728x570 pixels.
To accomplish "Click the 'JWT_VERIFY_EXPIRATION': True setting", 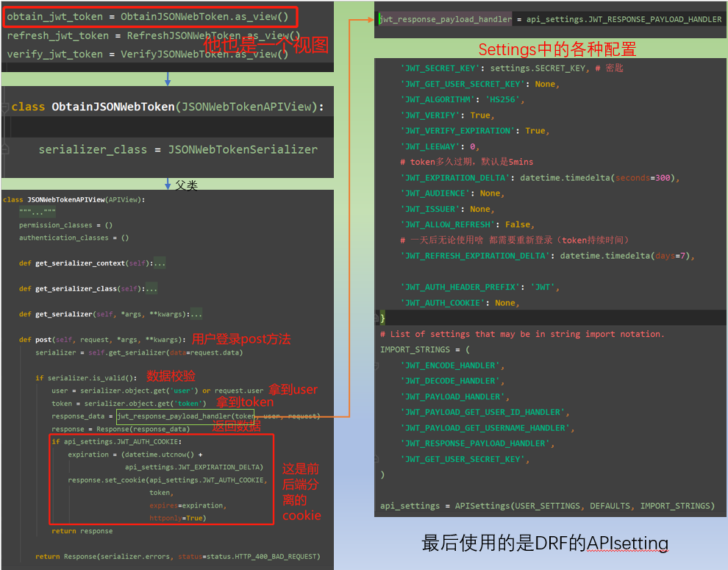I will [x=475, y=131].
